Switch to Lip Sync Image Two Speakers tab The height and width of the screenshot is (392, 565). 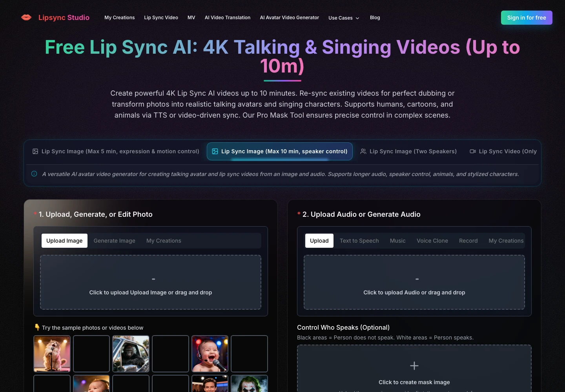[408, 151]
